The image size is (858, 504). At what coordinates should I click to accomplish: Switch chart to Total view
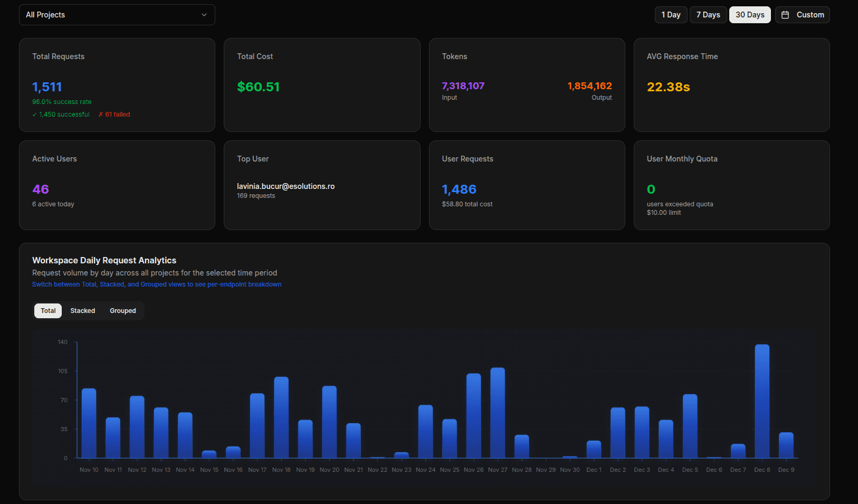48,311
